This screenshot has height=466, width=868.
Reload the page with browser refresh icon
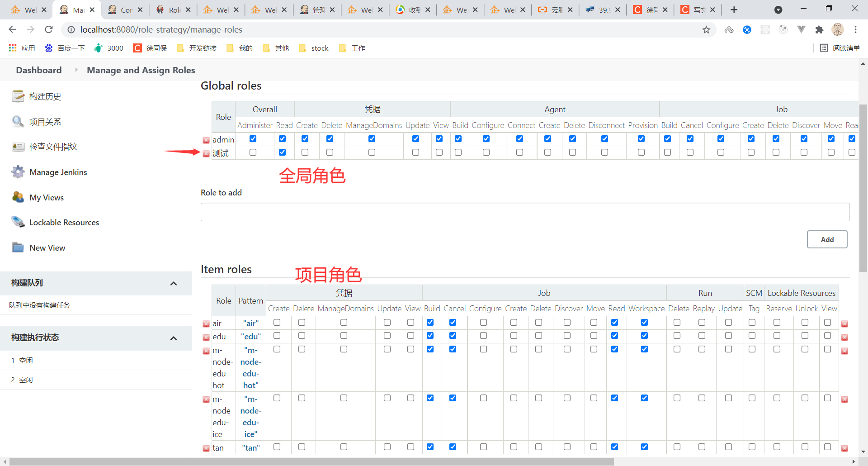coord(49,29)
